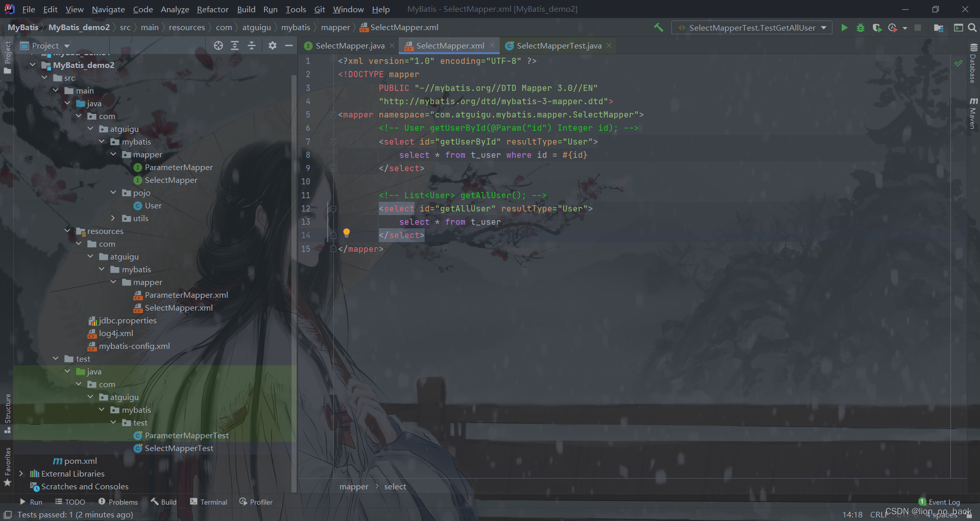
Task: Collapse the pojo package
Action: (x=113, y=193)
